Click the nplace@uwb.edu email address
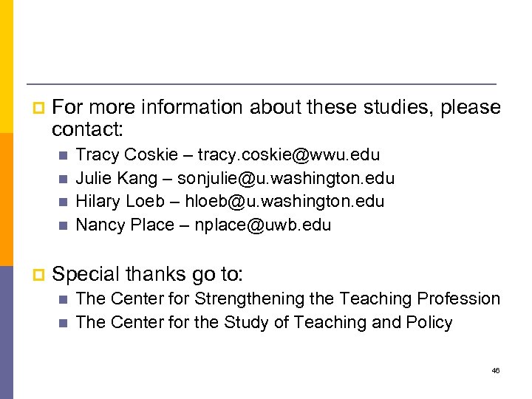Screen dimensions: 532x399 pyautogui.click(x=262, y=225)
